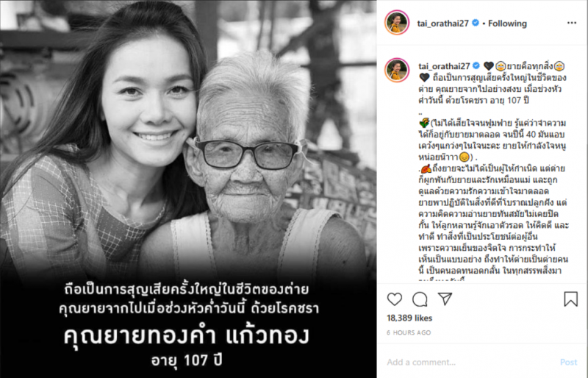Open comments via speech bubble icon
This screenshot has height=378, width=588.
point(420,299)
